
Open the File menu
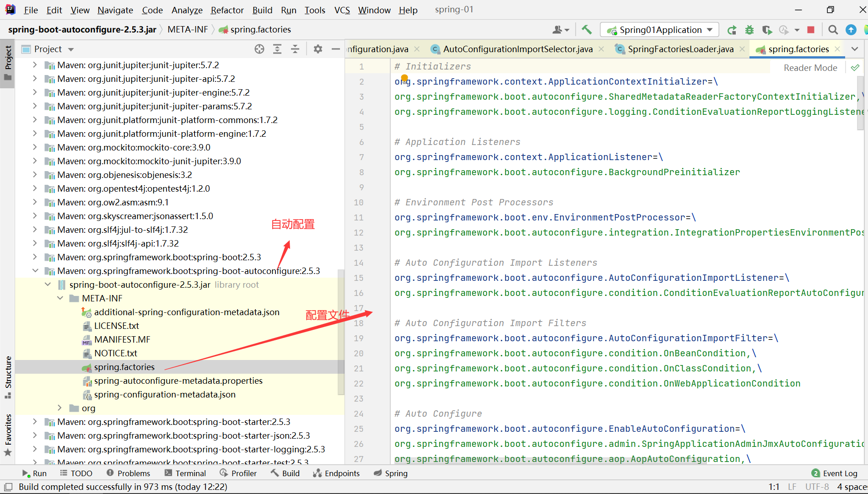pos(31,10)
